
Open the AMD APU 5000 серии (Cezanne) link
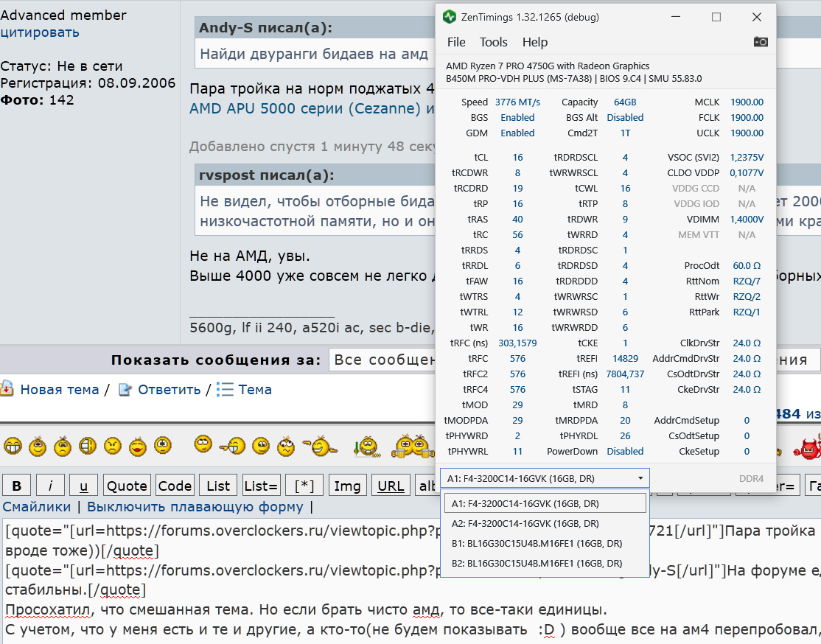(312, 108)
